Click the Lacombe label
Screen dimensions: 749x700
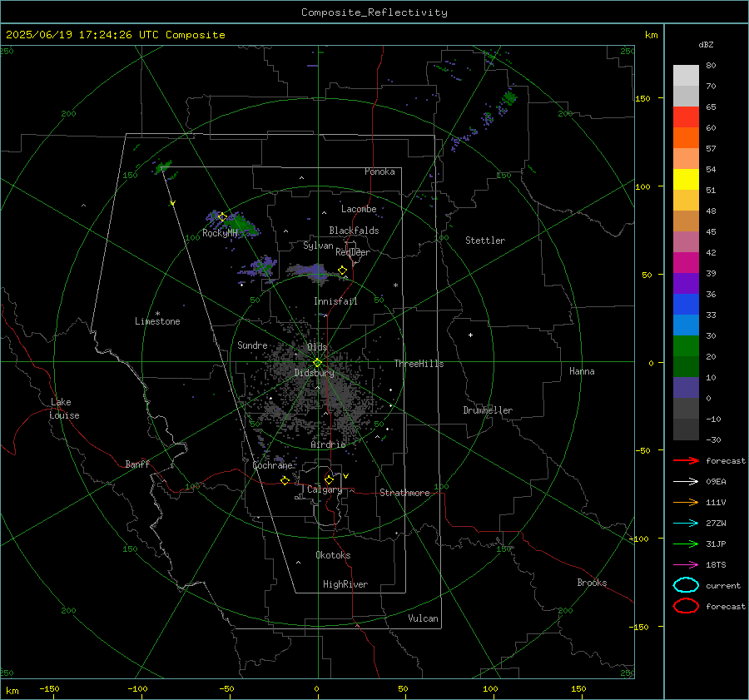[359, 209]
